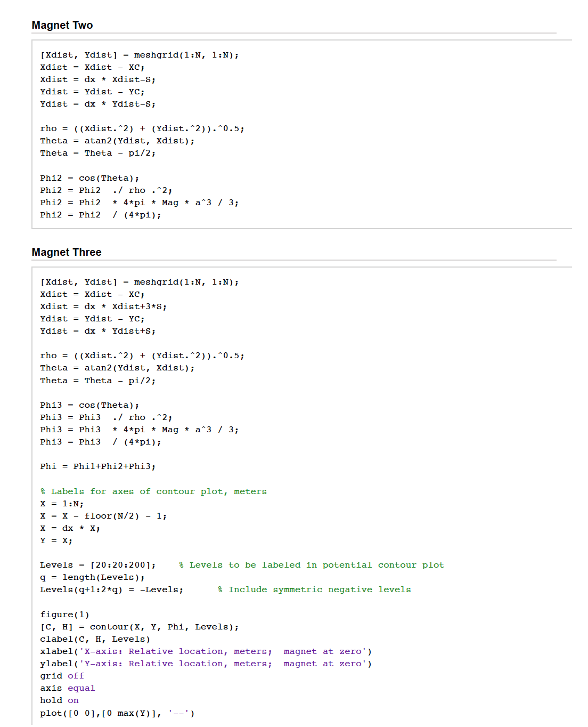Click the "Magnet Two" section heading
Image resolution: width=588 pixels, height=727 pixels.
click(x=62, y=25)
